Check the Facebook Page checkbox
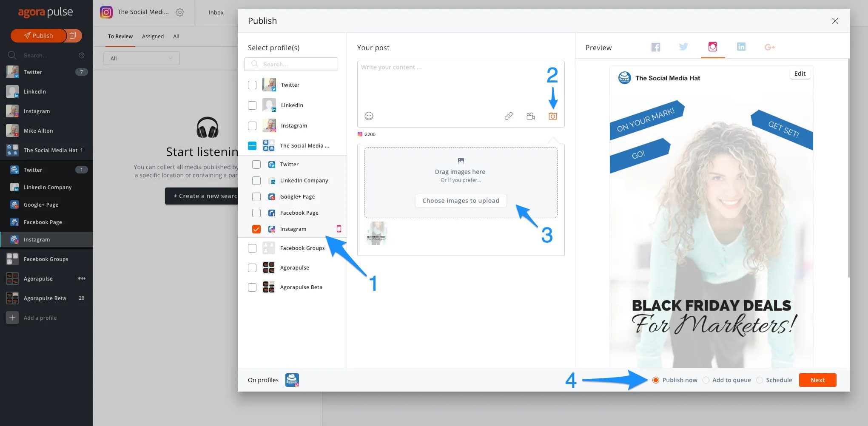 click(256, 213)
